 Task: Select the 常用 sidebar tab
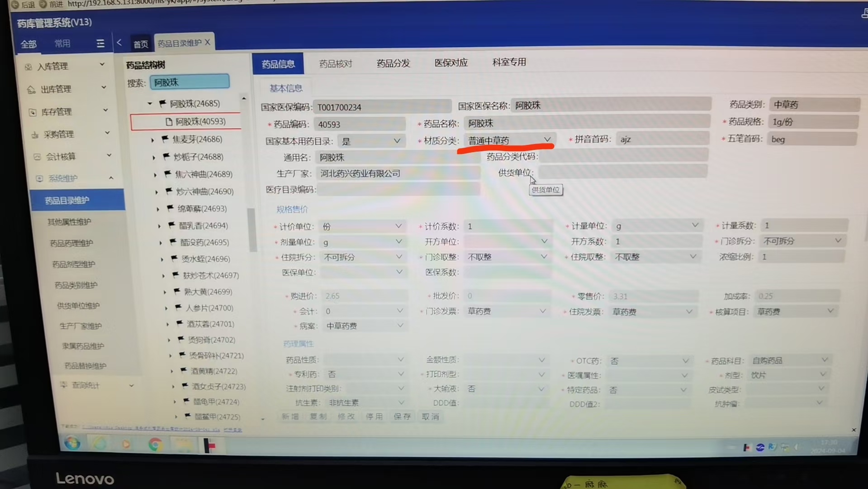pyautogui.click(x=62, y=43)
